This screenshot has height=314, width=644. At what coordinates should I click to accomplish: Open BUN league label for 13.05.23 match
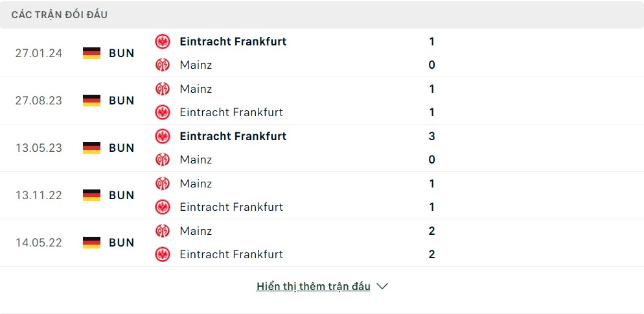click(122, 148)
